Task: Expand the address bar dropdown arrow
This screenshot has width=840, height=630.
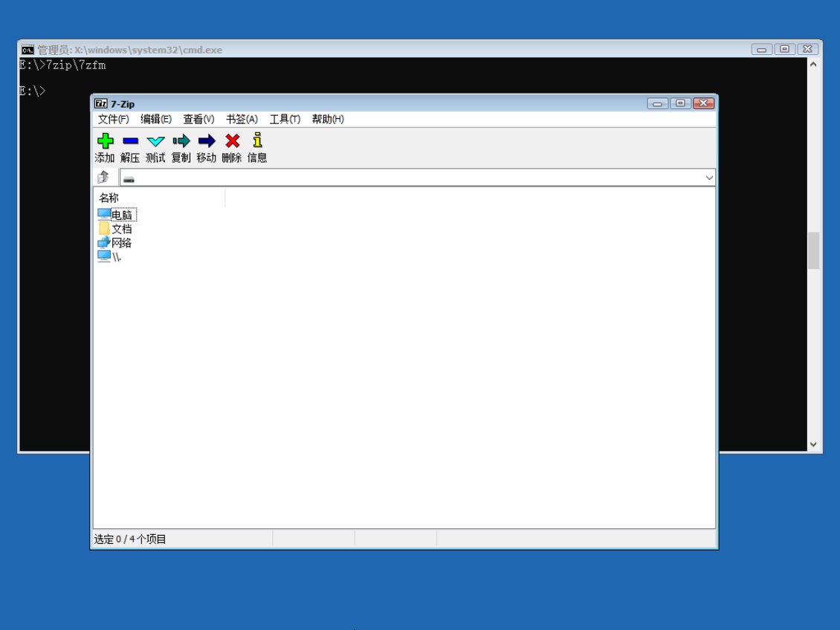Action: (708, 178)
